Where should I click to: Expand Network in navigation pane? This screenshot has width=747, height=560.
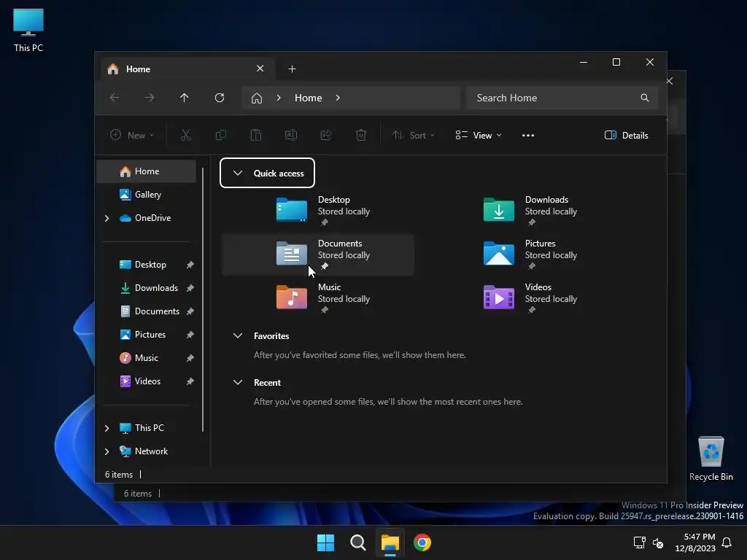point(107,451)
